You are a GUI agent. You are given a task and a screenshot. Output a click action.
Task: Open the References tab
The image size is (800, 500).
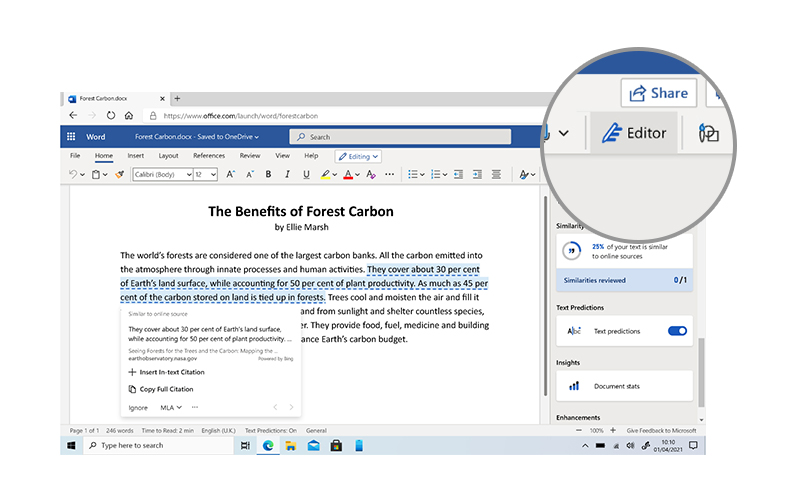pyautogui.click(x=209, y=156)
